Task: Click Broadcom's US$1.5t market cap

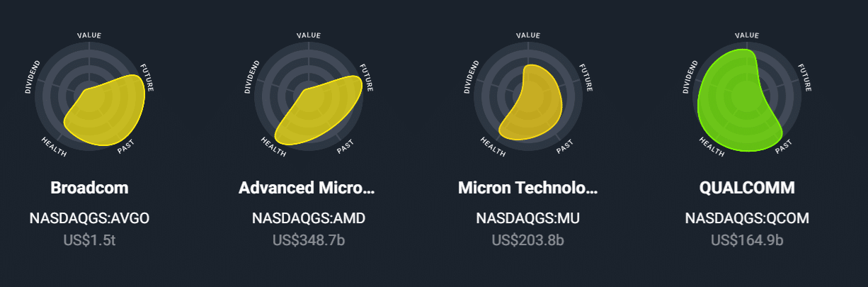Action: (x=89, y=240)
